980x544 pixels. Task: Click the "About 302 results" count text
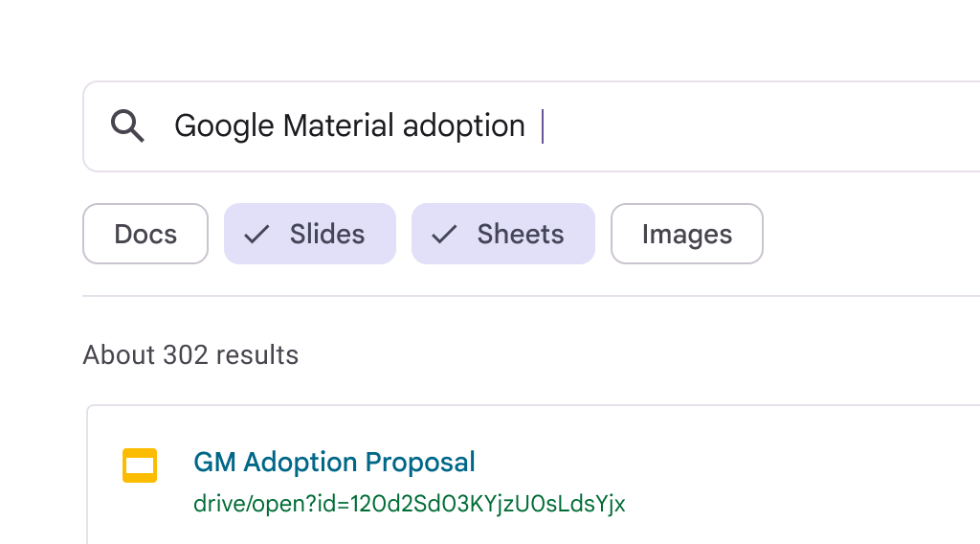point(190,355)
